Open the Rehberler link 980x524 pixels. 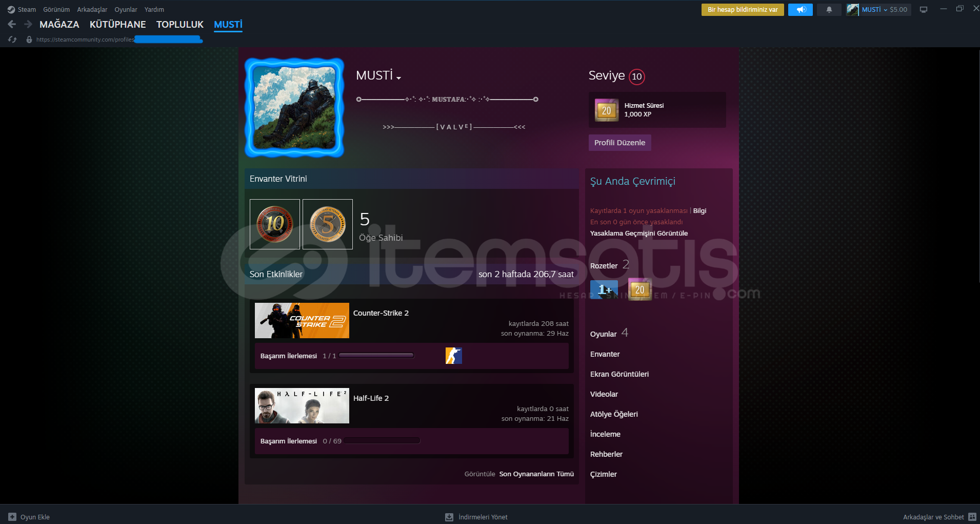point(607,454)
